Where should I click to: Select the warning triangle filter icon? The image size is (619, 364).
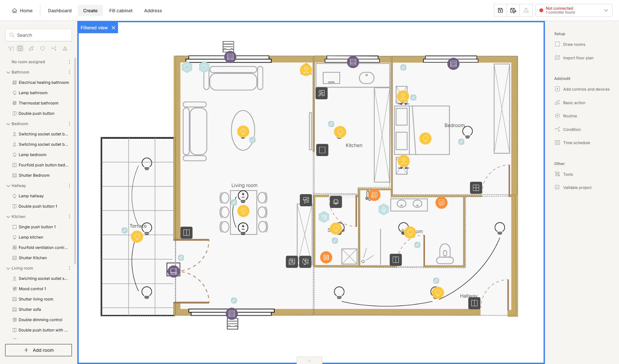tap(65, 48)
